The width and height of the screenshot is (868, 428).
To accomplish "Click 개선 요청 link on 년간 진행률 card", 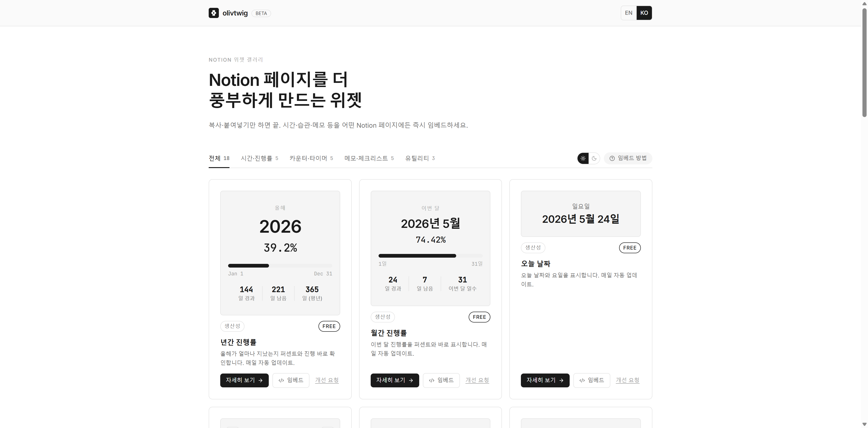I will (327, 380).
